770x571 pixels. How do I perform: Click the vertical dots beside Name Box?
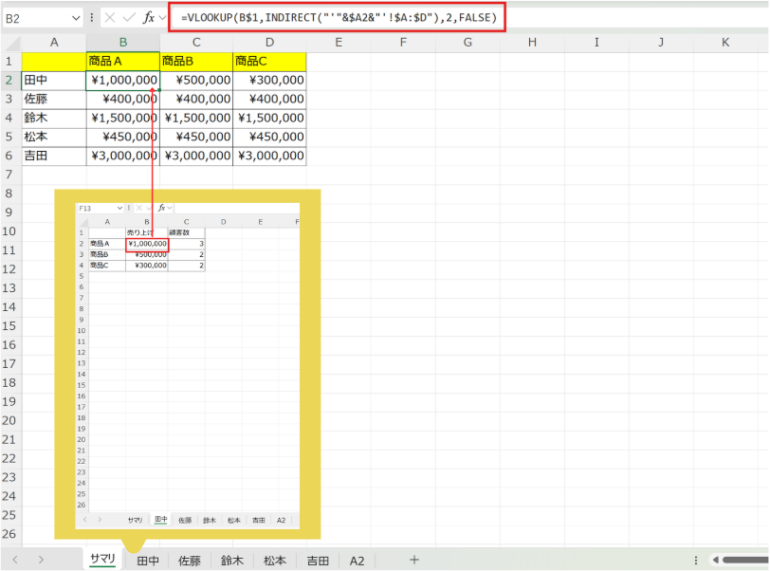click(93, 18)
